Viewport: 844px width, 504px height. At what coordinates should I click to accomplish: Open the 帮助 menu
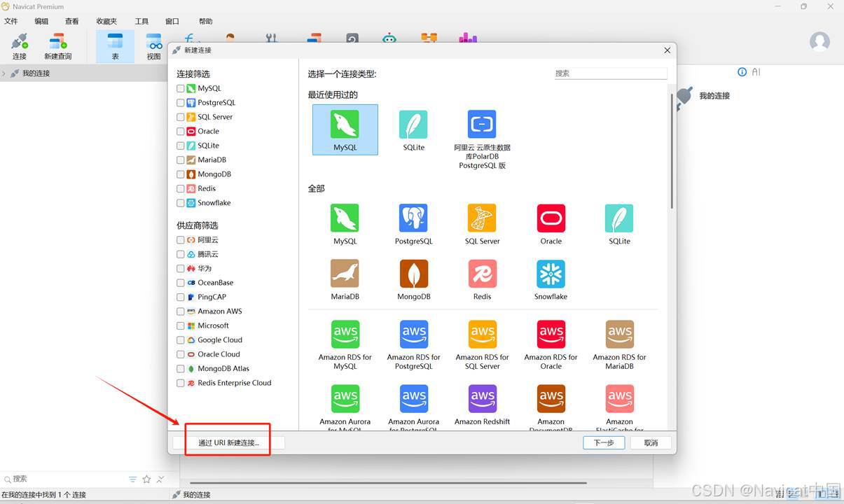click(x=205, y=22)
